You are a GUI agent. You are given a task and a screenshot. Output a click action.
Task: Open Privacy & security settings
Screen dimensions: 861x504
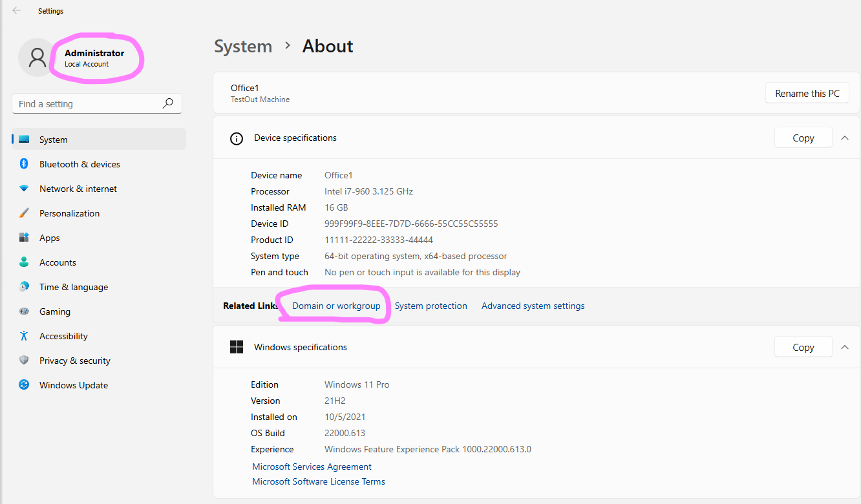(99, 361)
